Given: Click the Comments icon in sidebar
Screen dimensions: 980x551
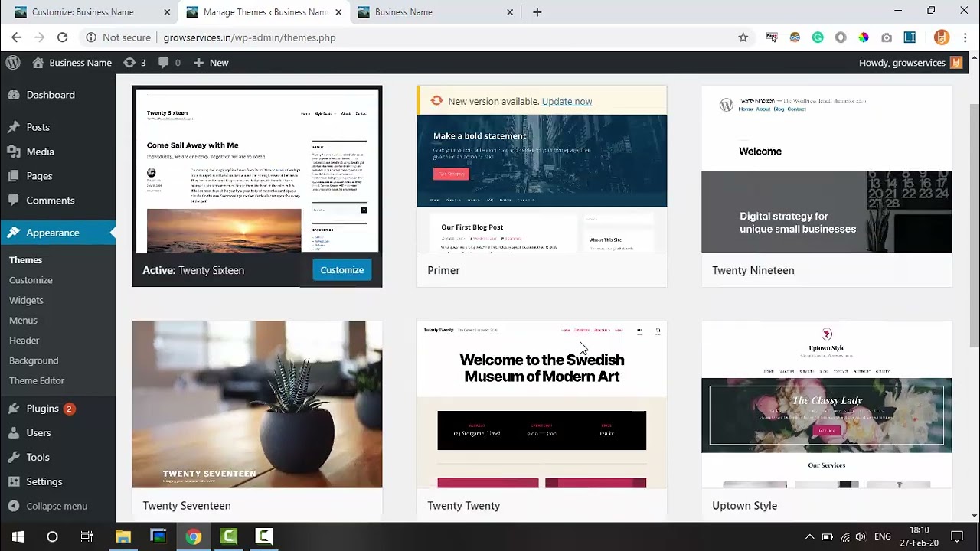Looking at the screenshot, I should (14, 201).
